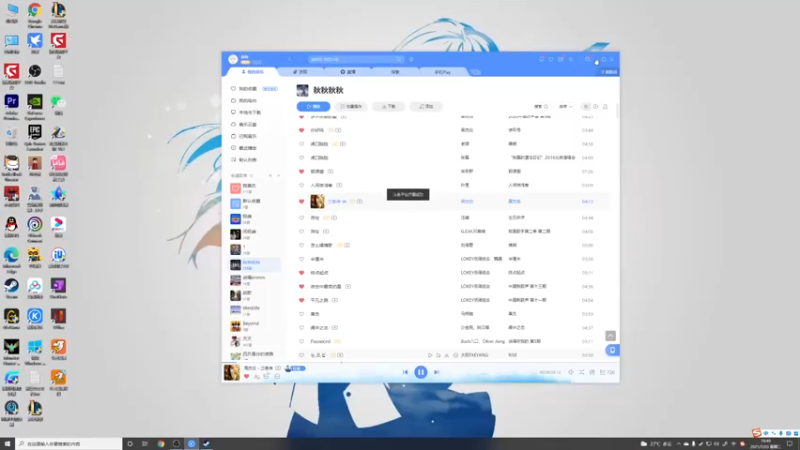Unlike the highlighted playing song in the list

pos(302,202)
